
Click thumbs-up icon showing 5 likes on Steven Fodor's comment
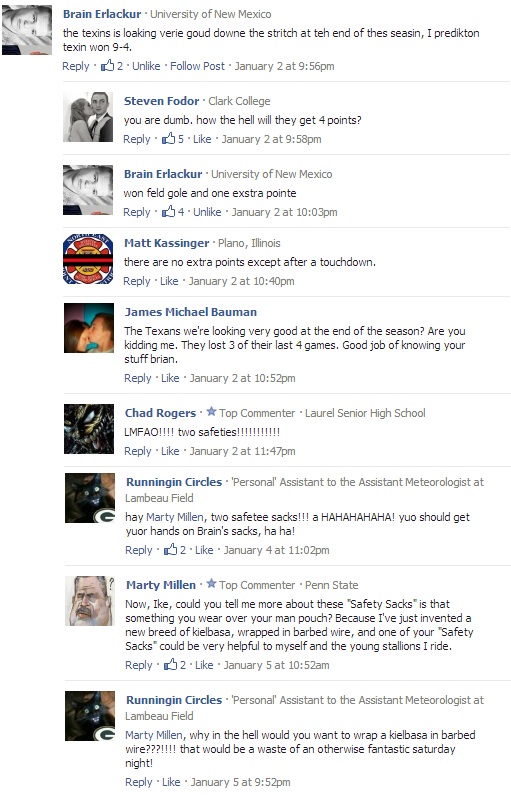(168, 139)
